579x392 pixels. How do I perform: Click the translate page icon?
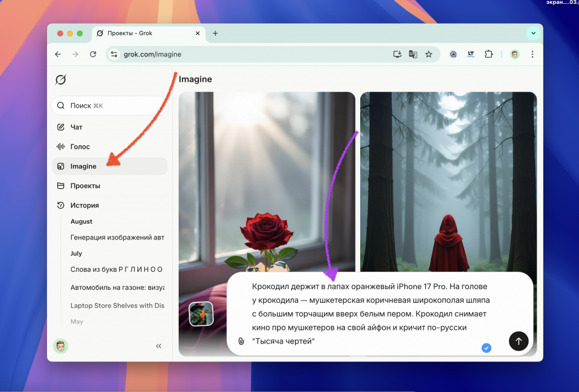[413, 55]
